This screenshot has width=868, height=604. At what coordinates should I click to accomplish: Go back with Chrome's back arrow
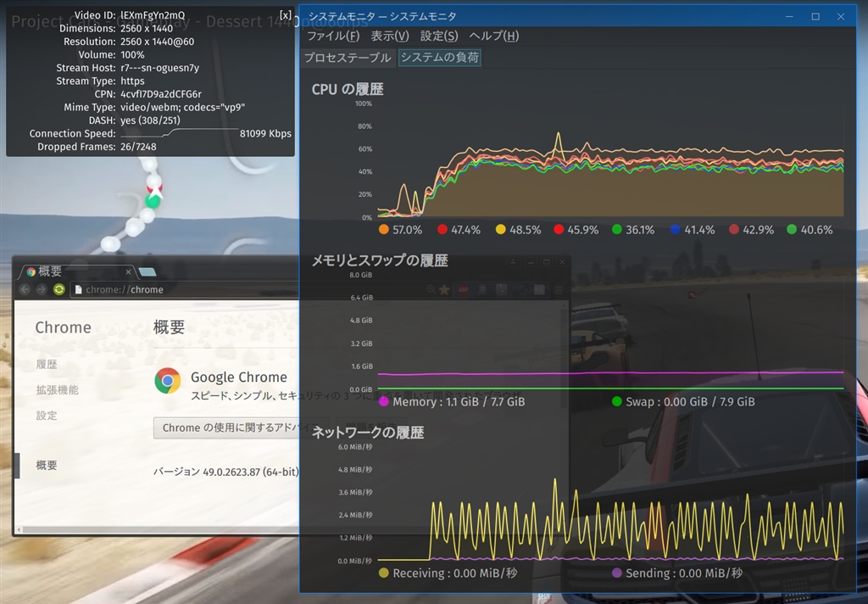pyautogui.click(x=25, y=289)
